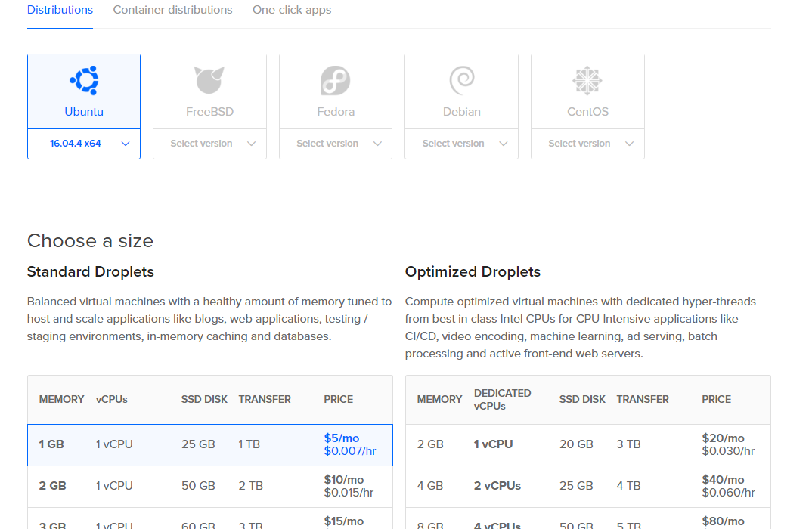The image size is (812, 529).
Task: Click the Ubuntu distribution label
Action: click(84, 112)
